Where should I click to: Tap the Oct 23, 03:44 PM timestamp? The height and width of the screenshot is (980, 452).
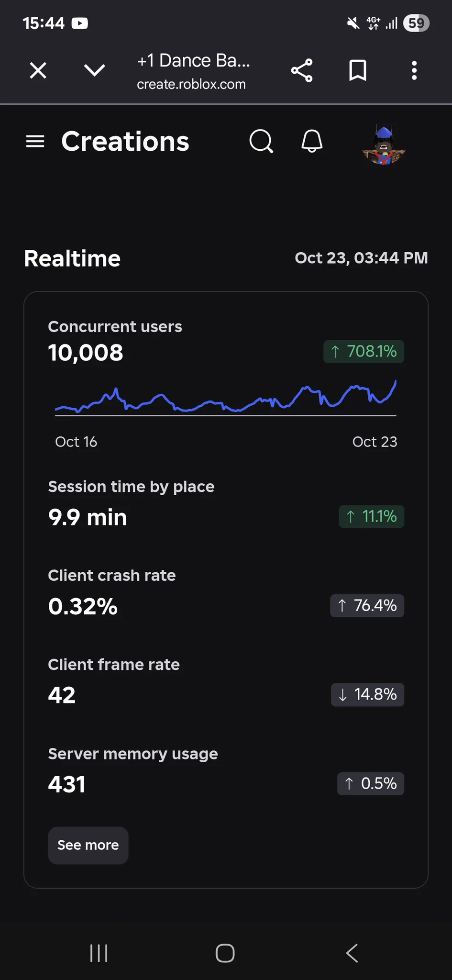[x=361, y=258]
